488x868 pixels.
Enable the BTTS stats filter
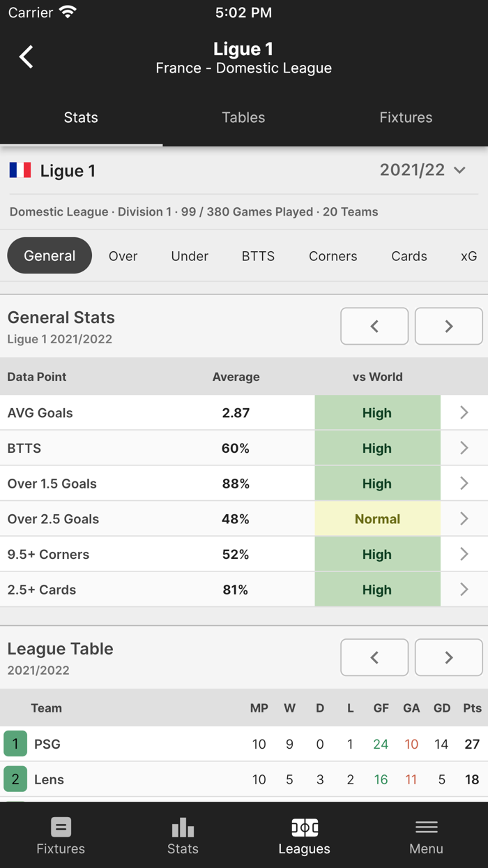click(x=258, y=256)
